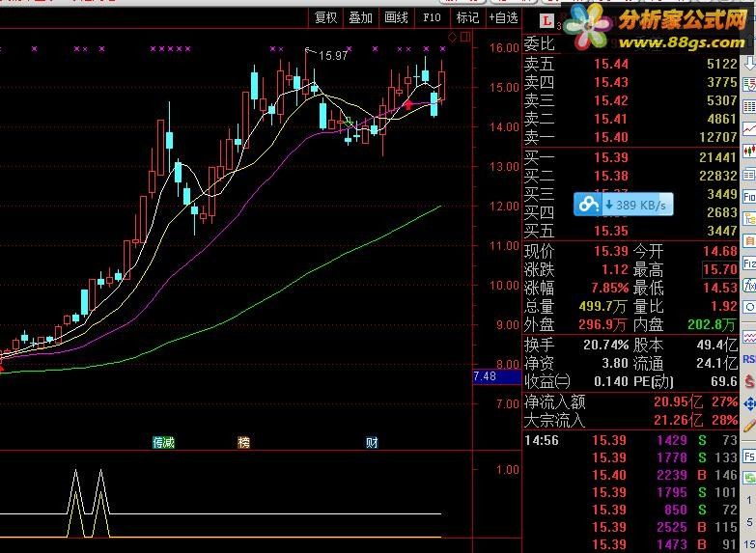Click the 传减 marker under the chart
Screen dimensions: 756x553
[163, 442]
